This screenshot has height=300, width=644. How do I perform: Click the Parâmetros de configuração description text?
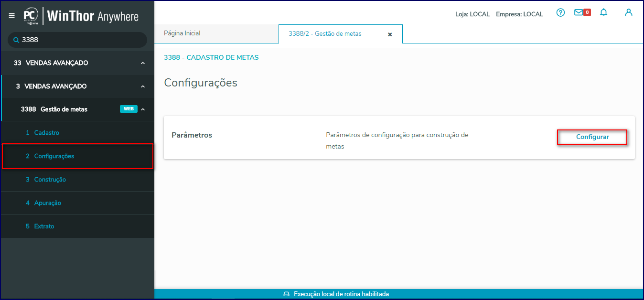pos(397,141)
